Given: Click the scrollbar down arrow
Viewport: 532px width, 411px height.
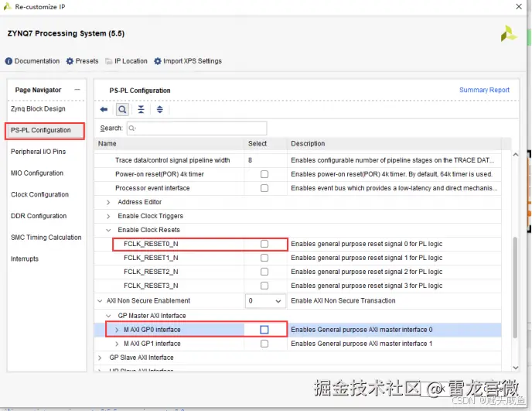Looking at the screenshot, I should tap(515, 368).
